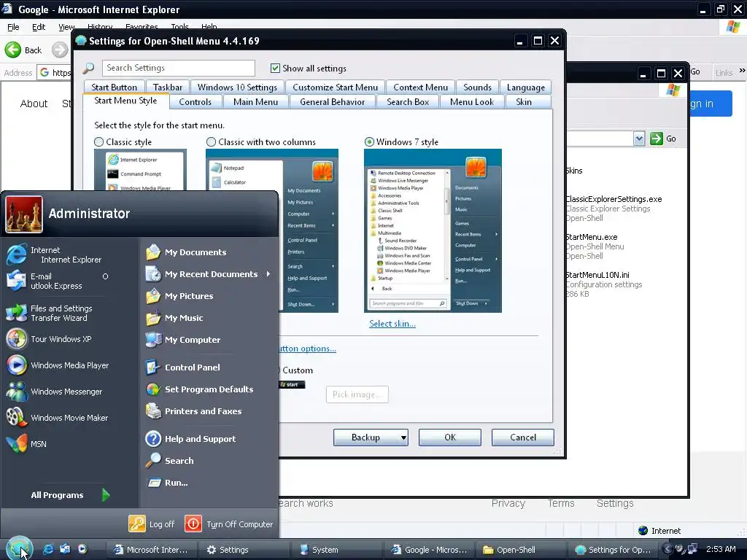Viewport: 747px width, 560px height.
Task: Click the Pick image... button
Action: pyautogui.click(x=357, y=394)
